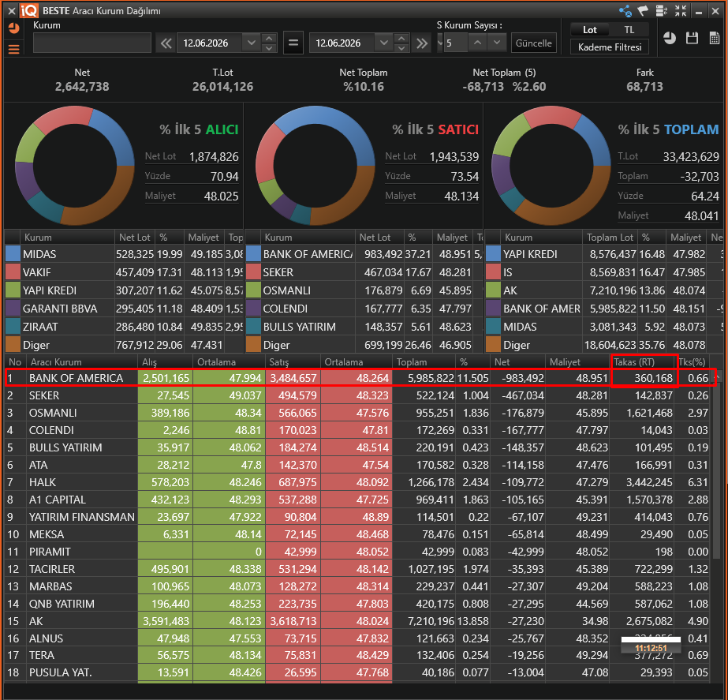Click the equals sign date-sync button
The width and height of the screenshot is (728, 700).
pyautogui.click(x=293, y=43)
